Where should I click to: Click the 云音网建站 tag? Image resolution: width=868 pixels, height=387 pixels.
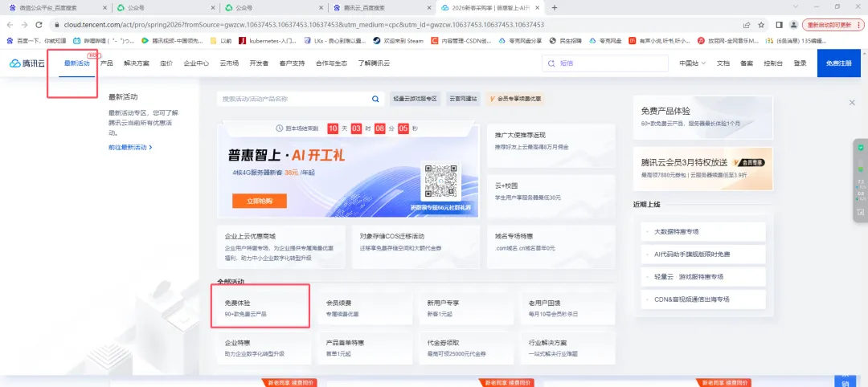(463, 99)
